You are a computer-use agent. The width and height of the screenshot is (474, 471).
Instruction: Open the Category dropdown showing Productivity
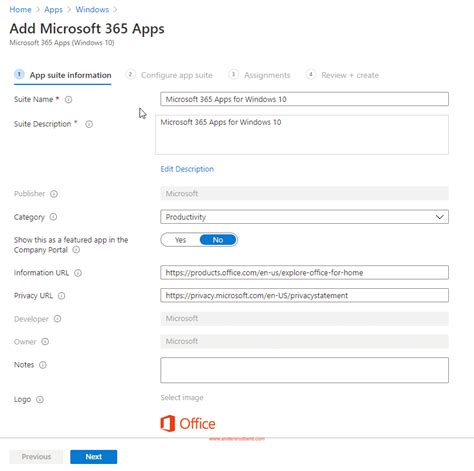(x=304, y=217)
